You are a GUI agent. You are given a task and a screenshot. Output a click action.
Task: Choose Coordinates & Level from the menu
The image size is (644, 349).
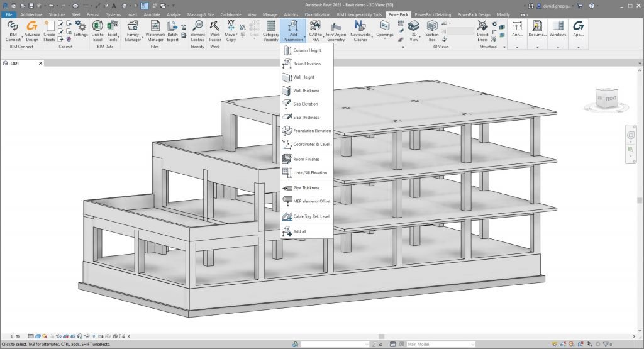click(x=307, y=144)
